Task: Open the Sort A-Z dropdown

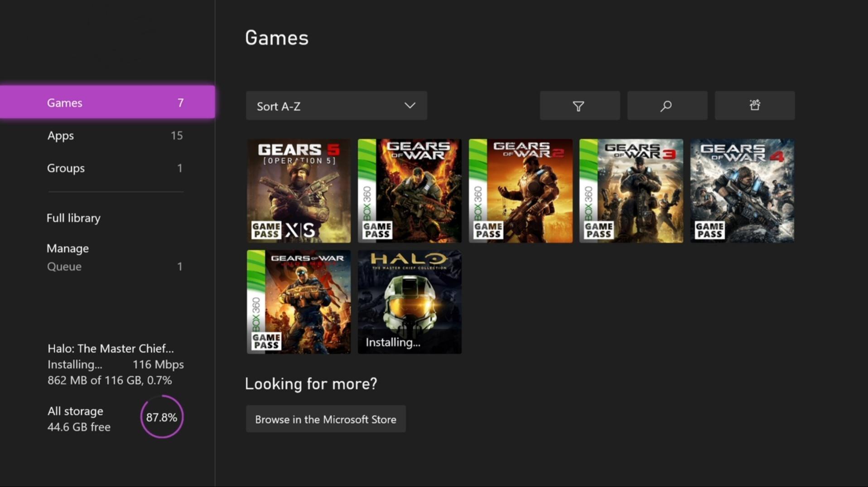Action: (x=336, y=105)
